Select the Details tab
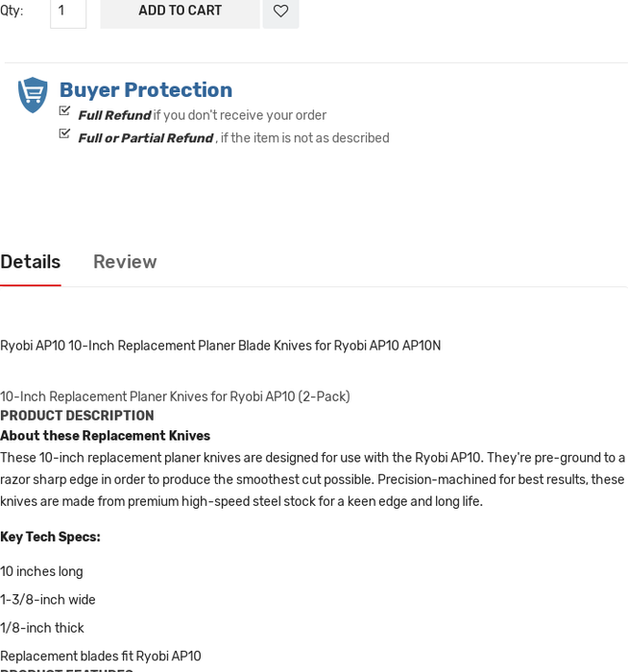The image size is (628, 672). [30, 262]
